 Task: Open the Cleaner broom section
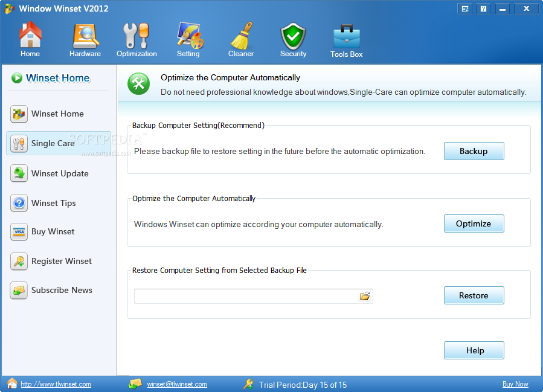(x=241, y=39)
